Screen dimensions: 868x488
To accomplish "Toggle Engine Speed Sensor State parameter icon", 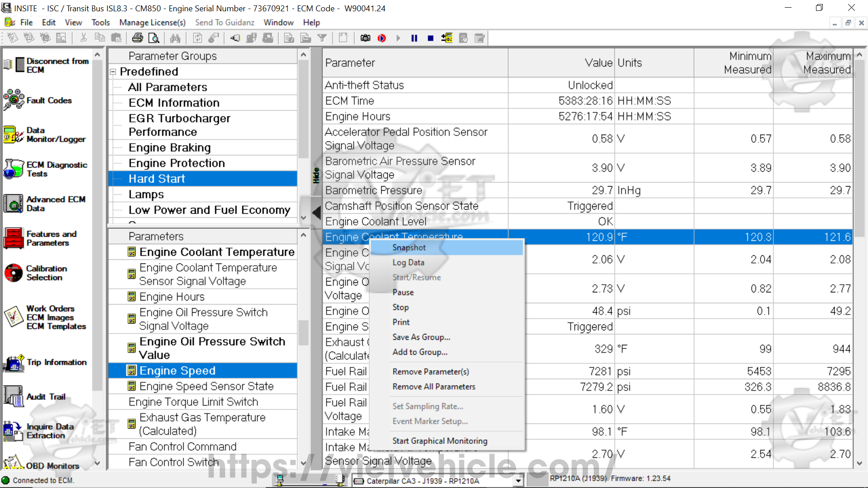I will point(132,386).
